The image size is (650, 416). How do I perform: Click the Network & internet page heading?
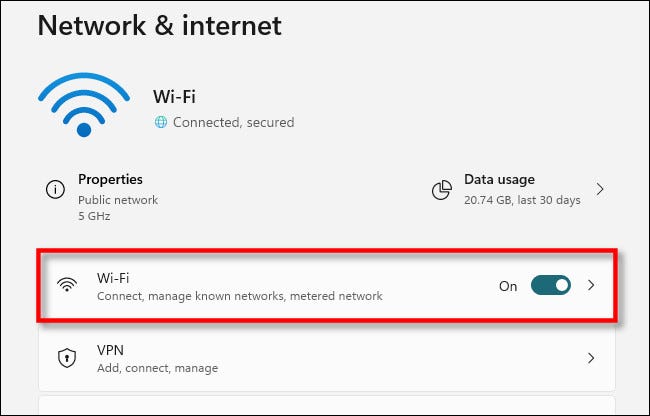(160, 25)
